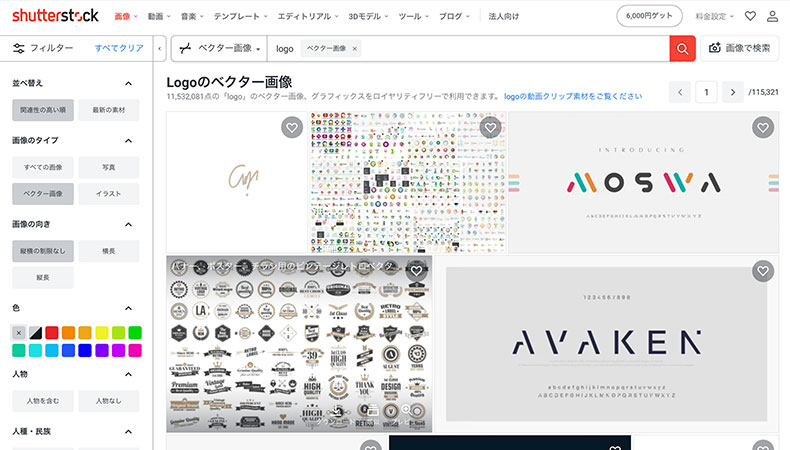The height and width of the screenshot is (450, 790).
Task: Favorite the colorful logo collection image
Action: point(490,127)
